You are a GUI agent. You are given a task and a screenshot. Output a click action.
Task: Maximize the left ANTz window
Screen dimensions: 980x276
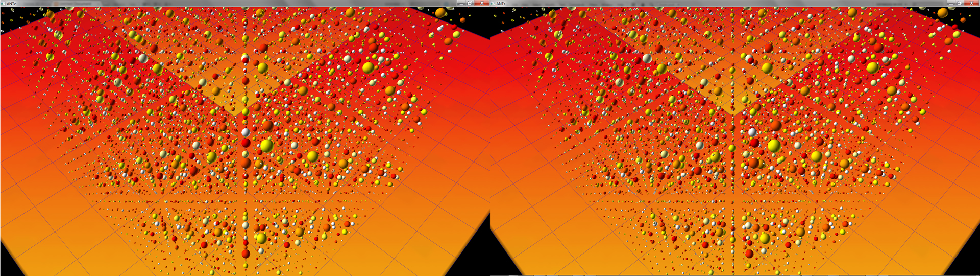pyautogui.click(x=470, y=3)
